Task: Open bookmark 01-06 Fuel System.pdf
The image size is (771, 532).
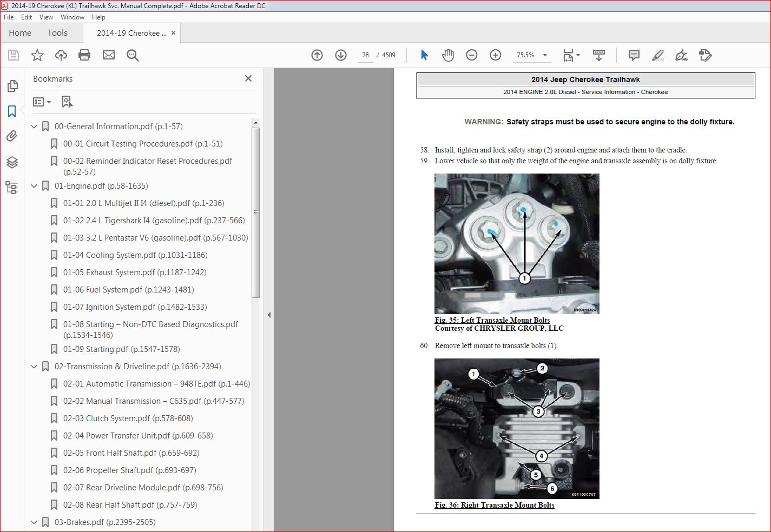Action: click(128, 290)
